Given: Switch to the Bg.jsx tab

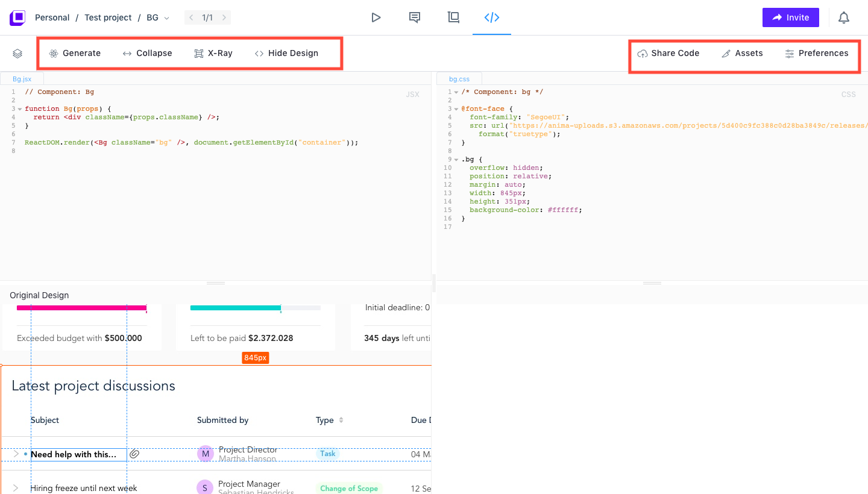Looking at the screenshot, I should click(22, 78).
